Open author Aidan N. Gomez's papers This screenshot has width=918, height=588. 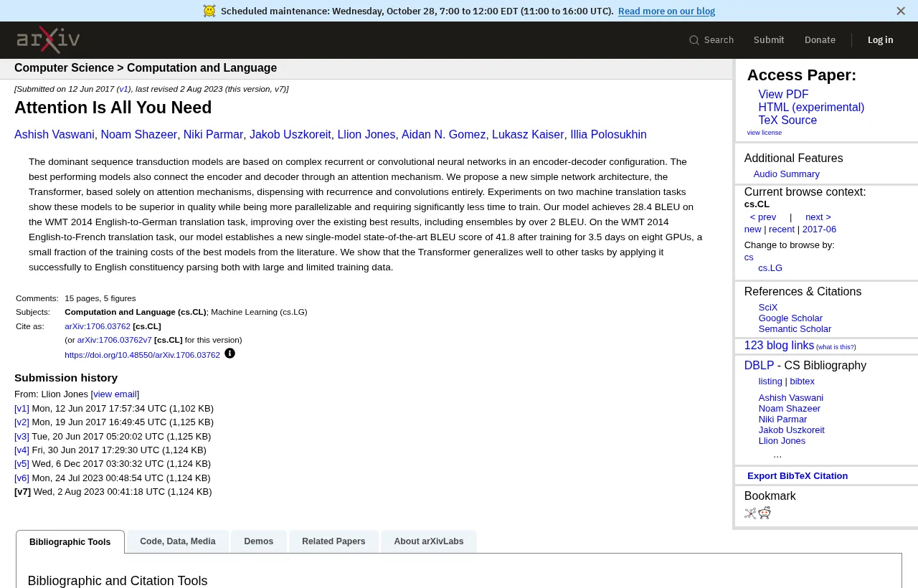tap(443, 135)
